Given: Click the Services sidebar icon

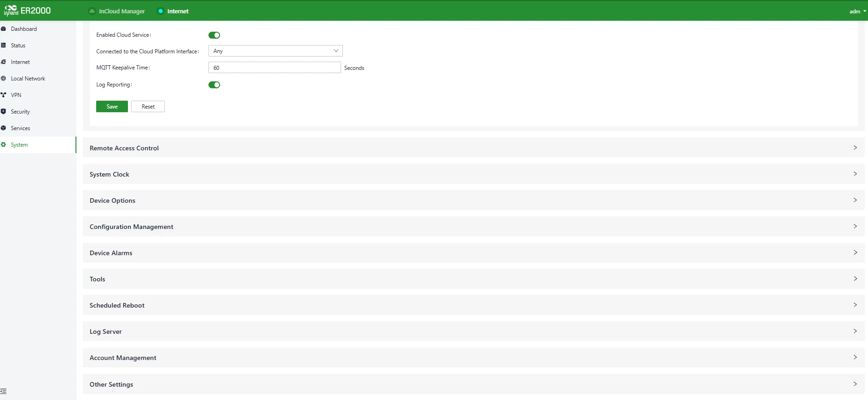Looking at the screenshot, I should 3,128.
